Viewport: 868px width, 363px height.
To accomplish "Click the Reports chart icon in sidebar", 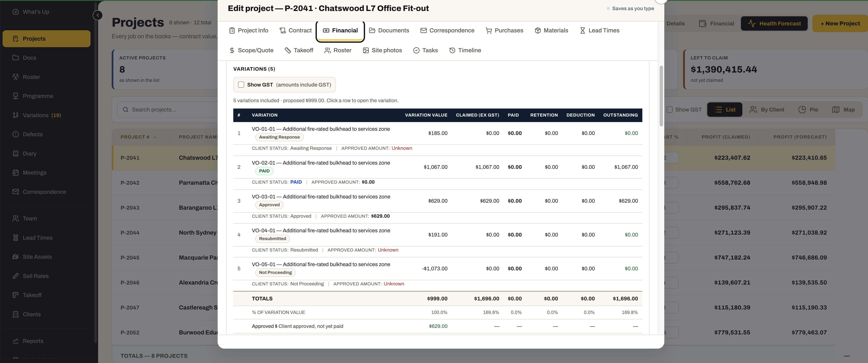I will pyautogui.click(x=15, y=341).
